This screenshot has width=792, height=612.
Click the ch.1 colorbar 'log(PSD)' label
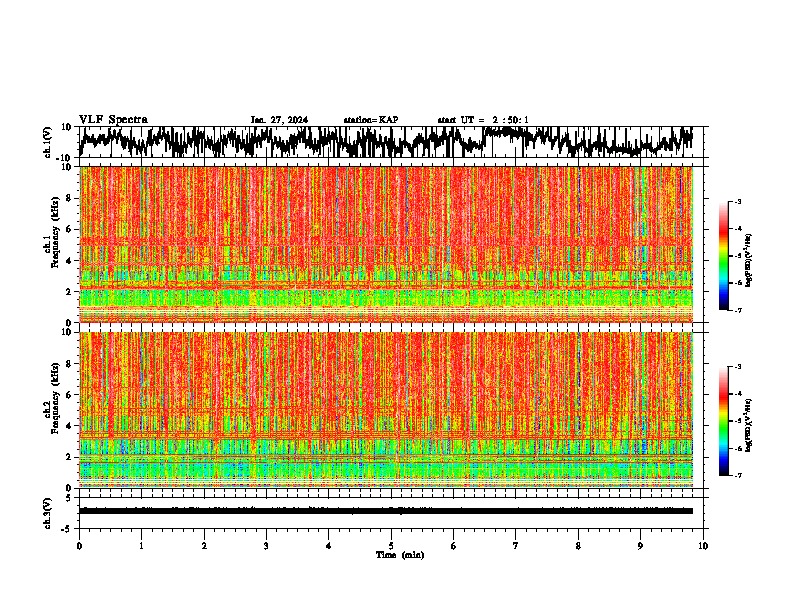tap(749, 260)
